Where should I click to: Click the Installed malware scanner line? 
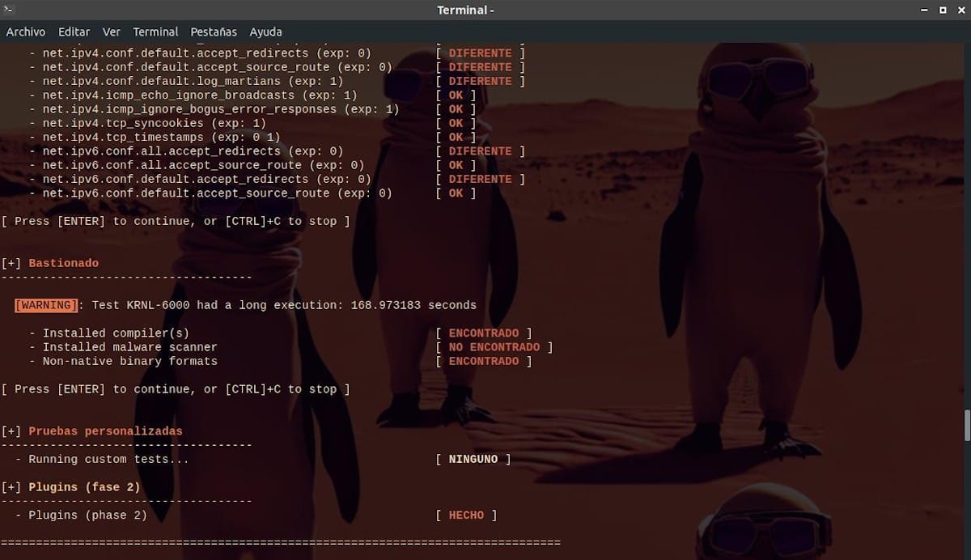point(123,347)
